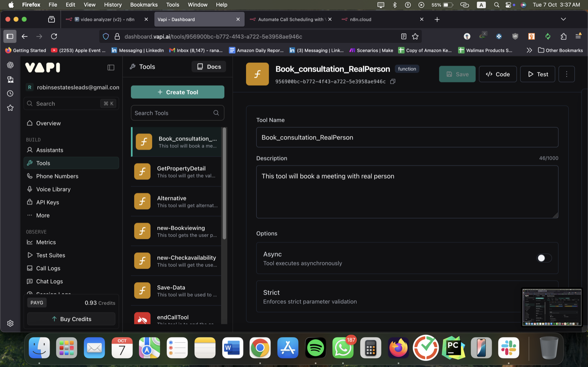
Task: Toggle the Firefox sidebar button
Action: click(x=10, y=36)
